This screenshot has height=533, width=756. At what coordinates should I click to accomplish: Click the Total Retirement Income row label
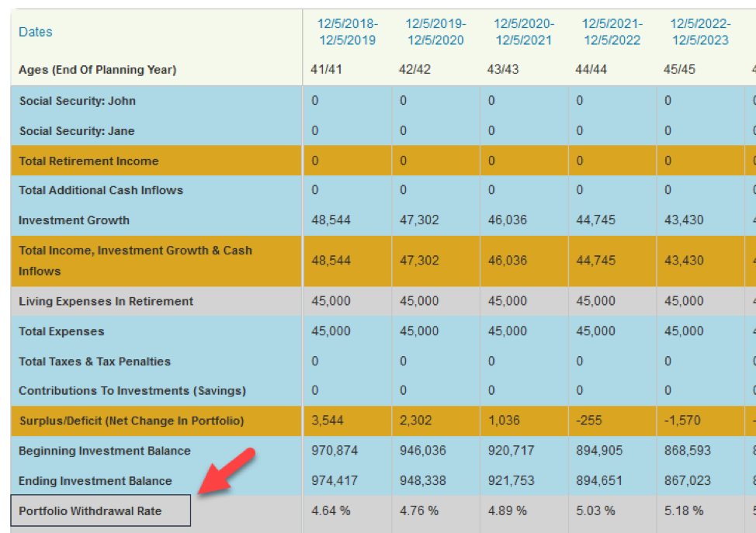(88, 161)
